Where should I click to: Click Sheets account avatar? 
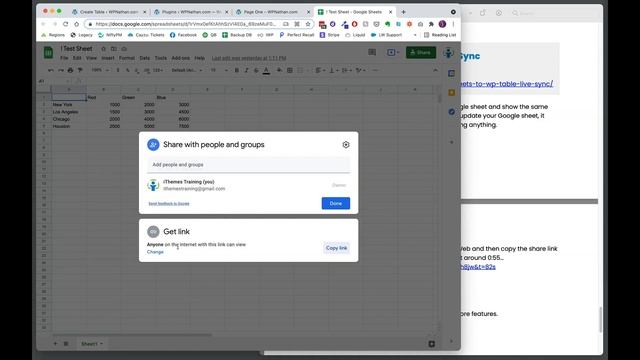[448, 53]
